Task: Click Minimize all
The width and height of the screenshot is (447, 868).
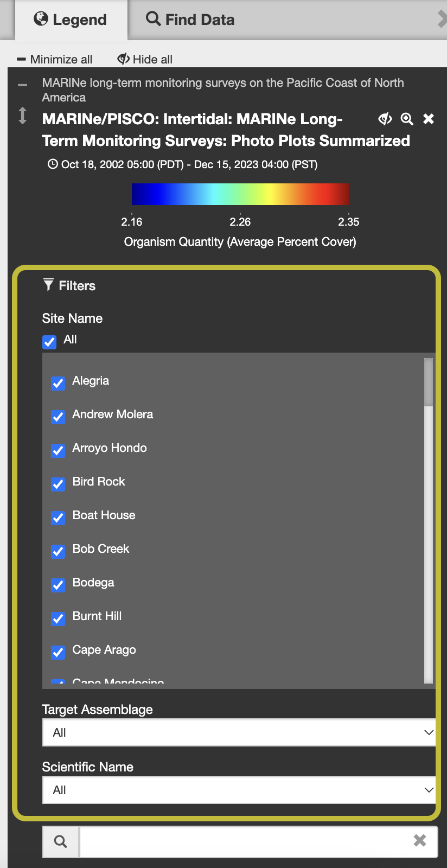Action: coord(55,59)
